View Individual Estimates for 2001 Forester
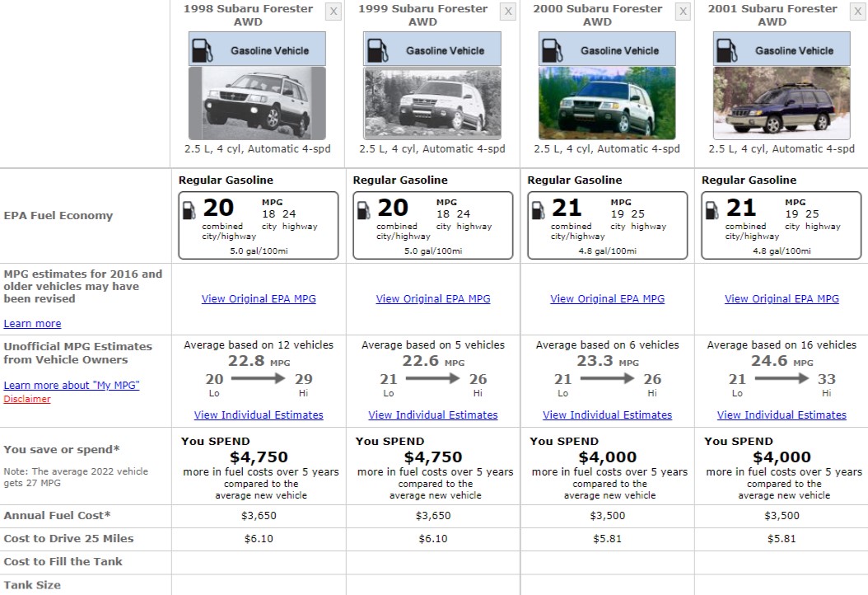Screen dimensions: 868x595 click(x=782, y=415)
